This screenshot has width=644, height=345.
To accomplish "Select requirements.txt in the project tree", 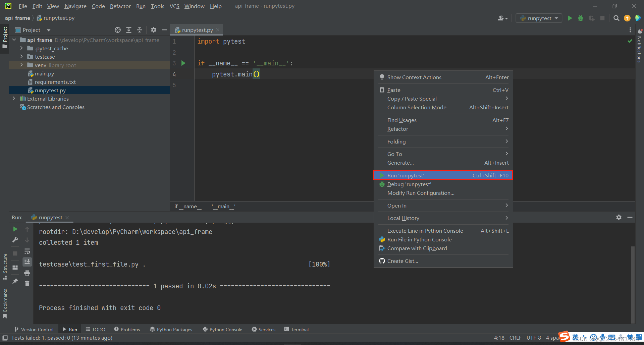I will click(x=55, y=82).
